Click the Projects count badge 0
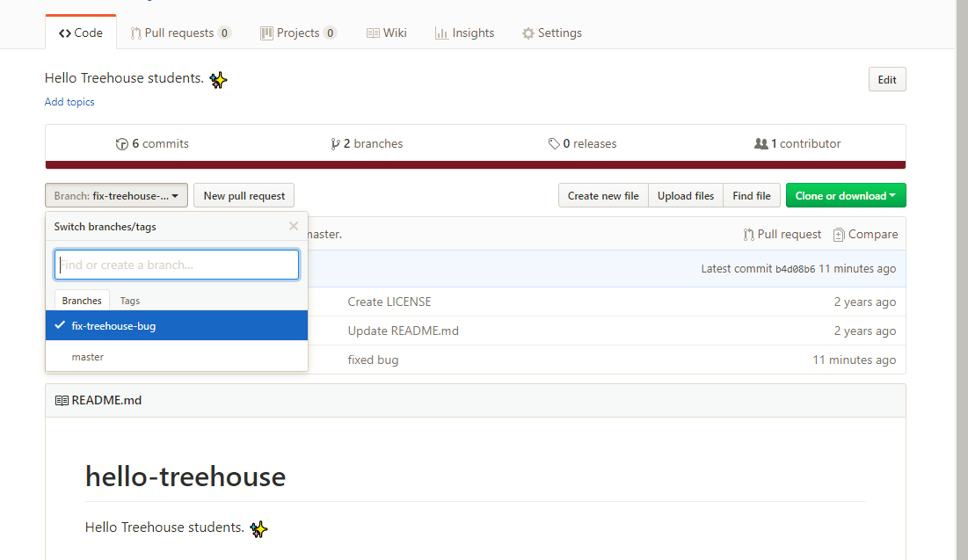The width and height of the screenshot is (968, 560). point(331,33)
